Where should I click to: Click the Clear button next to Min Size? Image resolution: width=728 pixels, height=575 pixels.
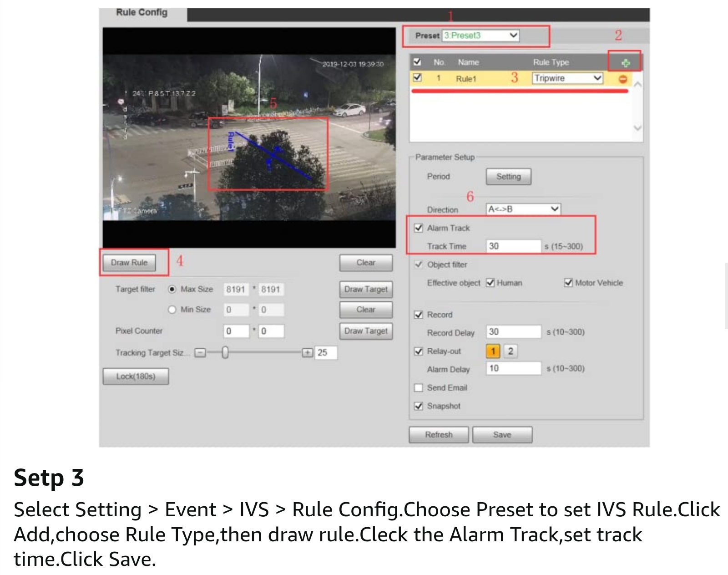pyautogui.click(x=366, y=310)
